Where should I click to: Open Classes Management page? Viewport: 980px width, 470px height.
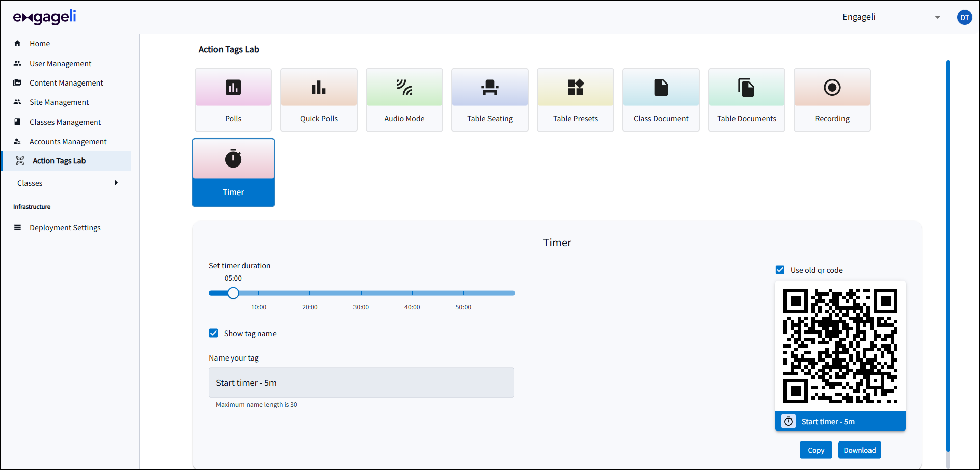[x=65, y=122]
